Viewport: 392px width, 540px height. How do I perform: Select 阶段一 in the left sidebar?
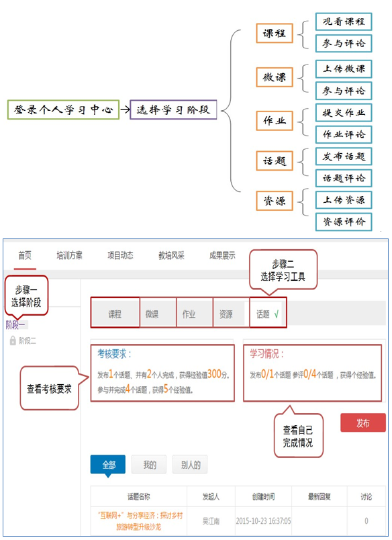point(15,324)
